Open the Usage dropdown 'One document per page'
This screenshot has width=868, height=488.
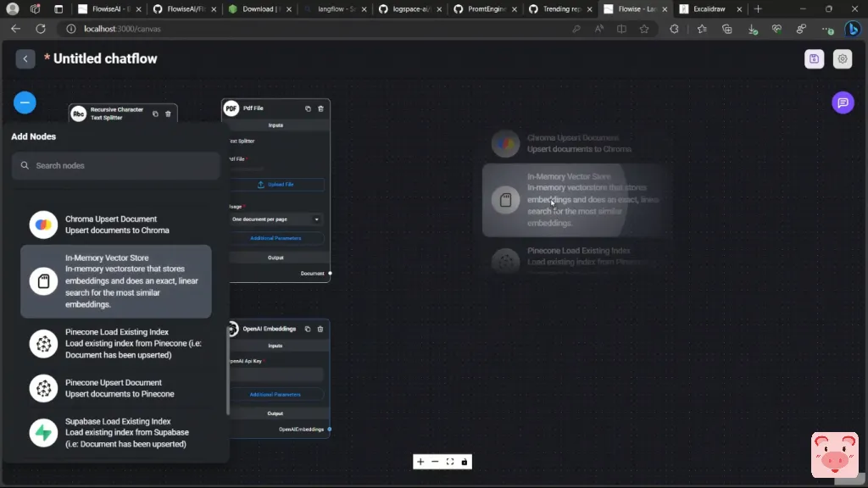(275, 219)
